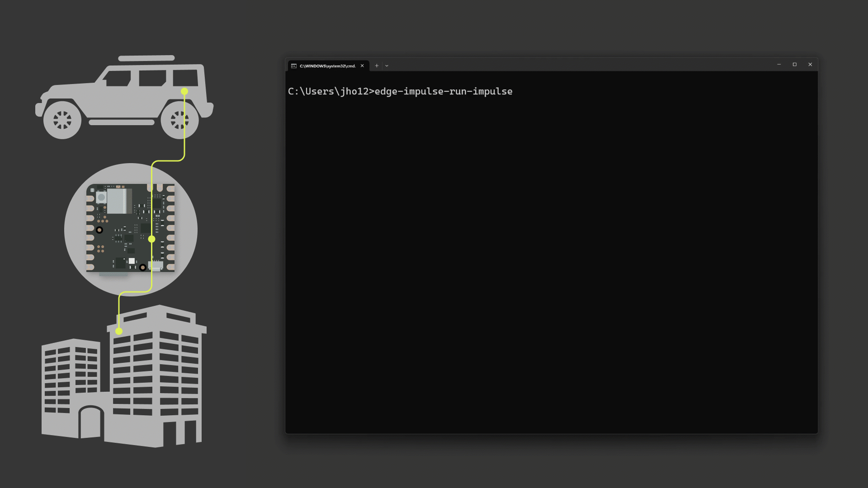
Task: Expand the terminal profile selector arrow
Action: pos(387,66)
